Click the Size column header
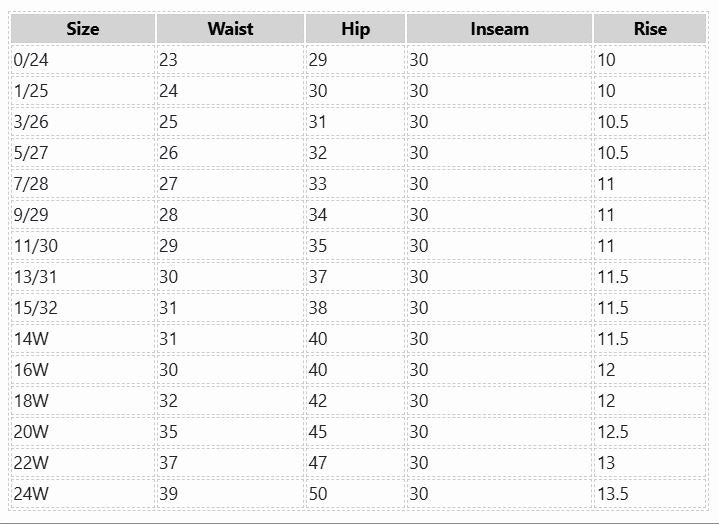This screenshot has width=719, height=526. click(83, 29)
